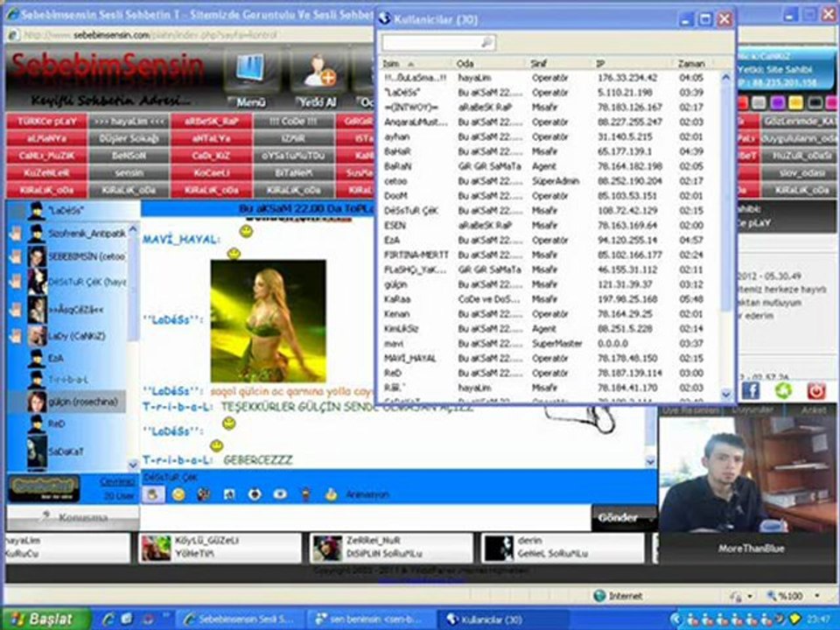840x630 pixels.
Task: Click the soccer ball icon in chat toolbar
Action: tap(255, 494)
